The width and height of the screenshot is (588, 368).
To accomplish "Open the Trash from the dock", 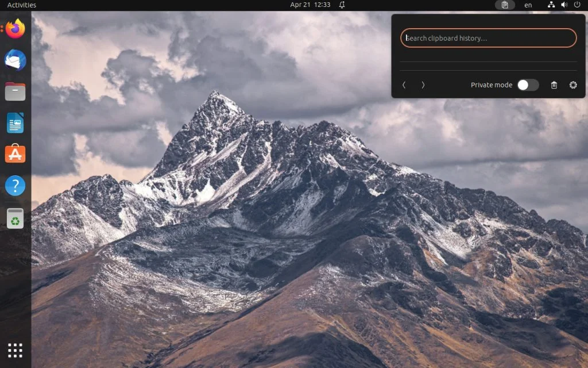I will (x=14, y=218).
